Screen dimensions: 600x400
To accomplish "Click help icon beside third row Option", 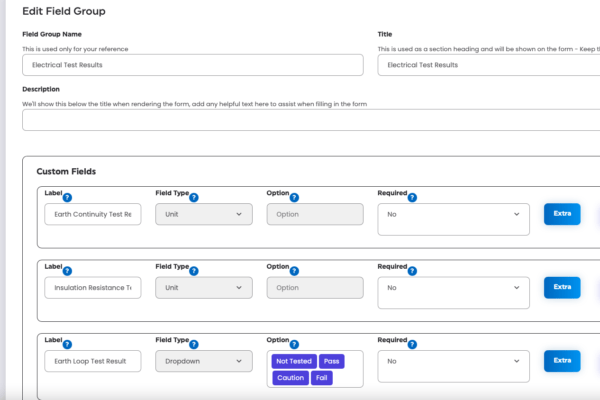I will pyautogui.click(x=296, y=344).
